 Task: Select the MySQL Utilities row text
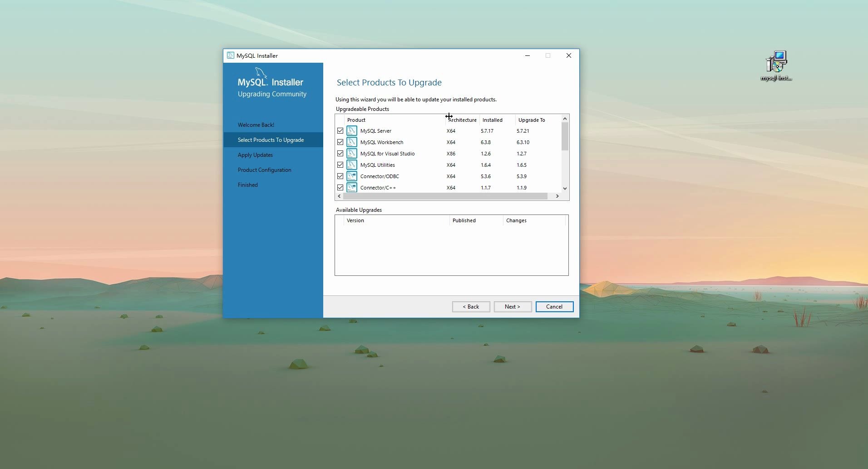point(378,165)
